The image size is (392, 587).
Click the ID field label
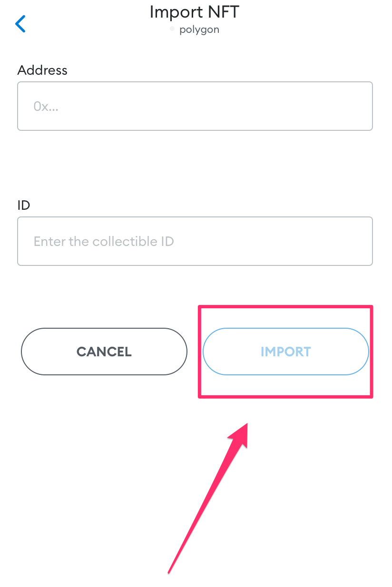pos(24,205)
